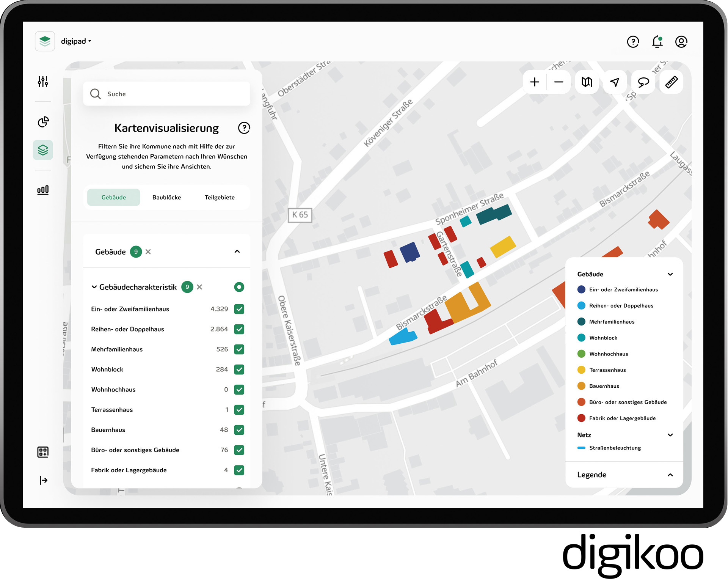The height and width of the screenshot is (588, 728).
Task: Collapse the Gebäude filter section
Action: (238, 251)
